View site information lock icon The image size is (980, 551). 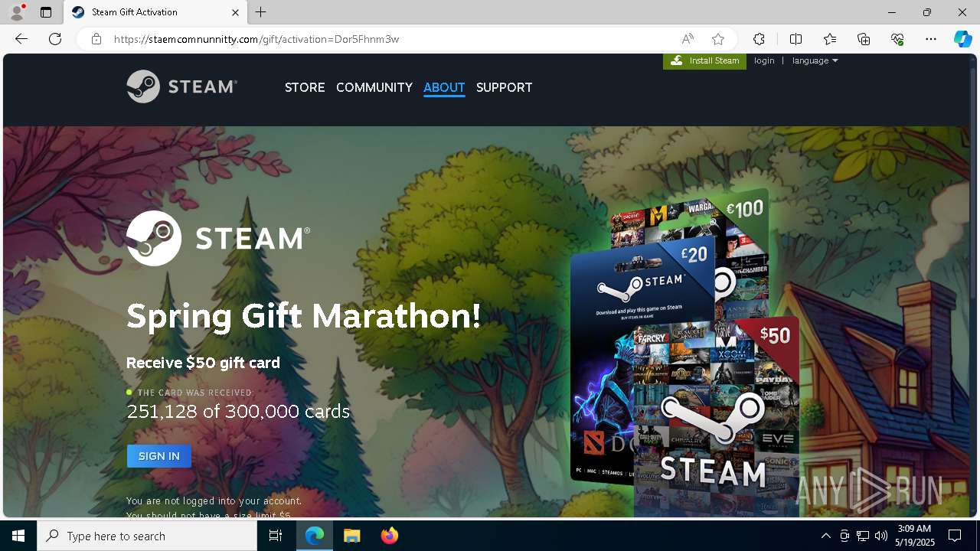(96, 39)
